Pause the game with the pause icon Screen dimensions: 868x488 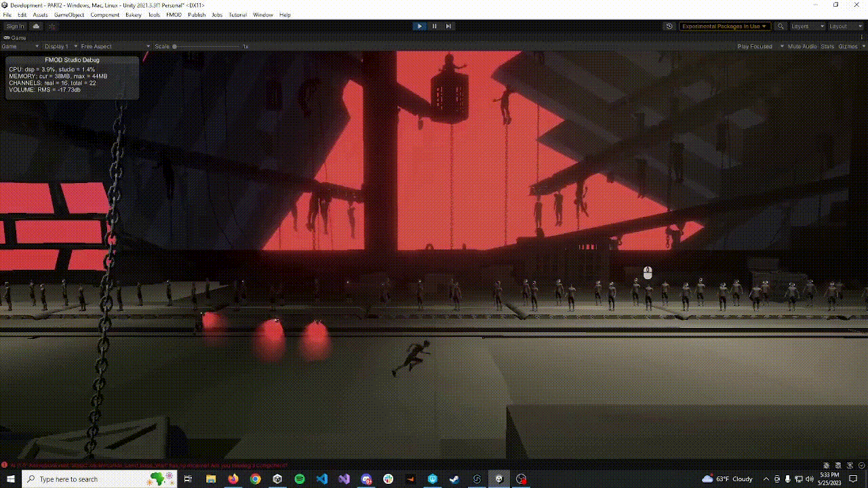434,26
